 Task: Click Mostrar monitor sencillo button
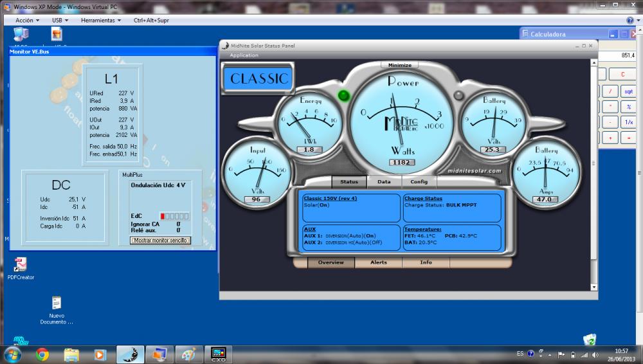pyautogui.click(x=160, y=241)
